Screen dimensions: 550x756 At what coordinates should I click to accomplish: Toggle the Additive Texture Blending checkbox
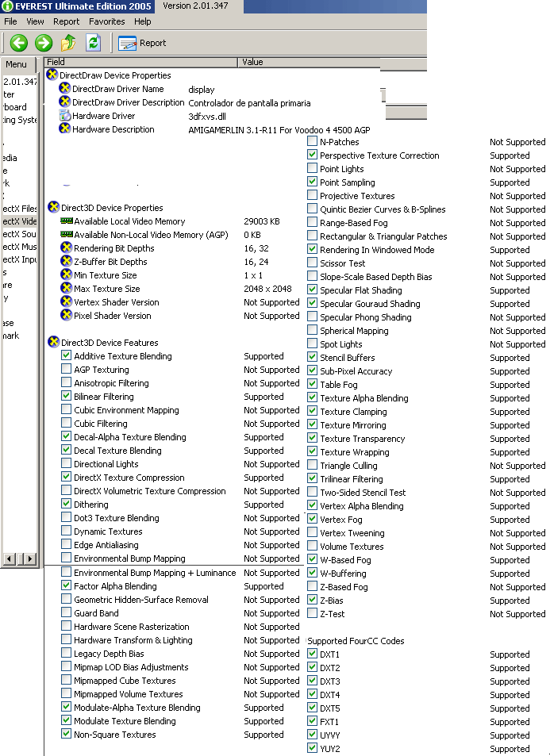[66, 355]
